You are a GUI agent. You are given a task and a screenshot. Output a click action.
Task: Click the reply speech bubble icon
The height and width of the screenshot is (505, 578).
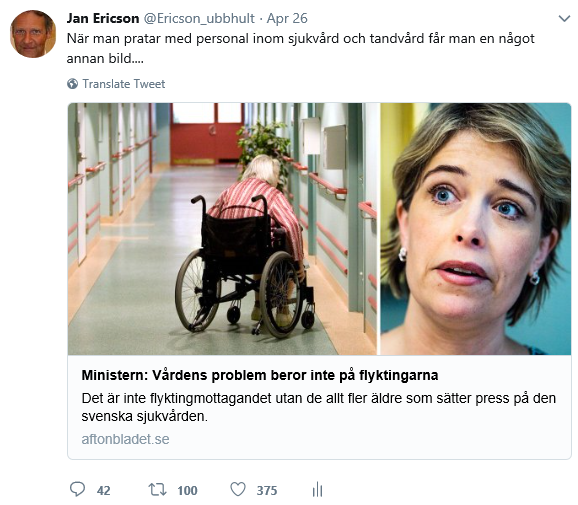(77, 490)
